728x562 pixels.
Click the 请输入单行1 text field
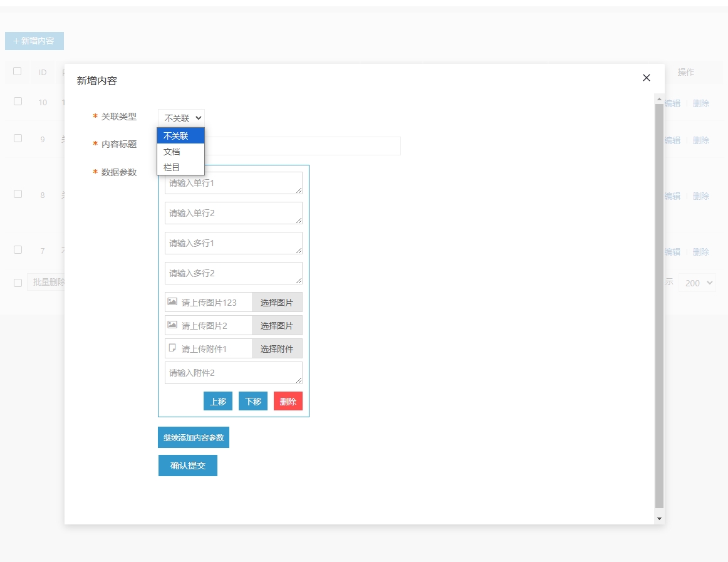pos(233,183)
